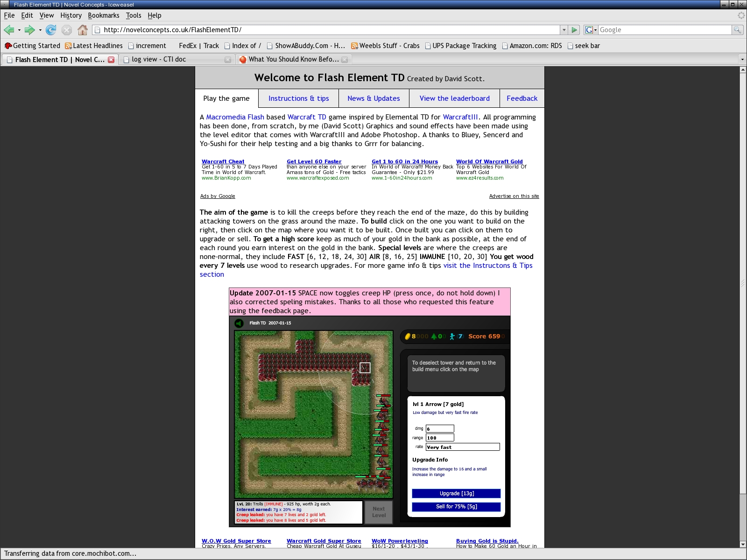Click Advertise on this site link
747x560 pixels.
coord(514,196)
